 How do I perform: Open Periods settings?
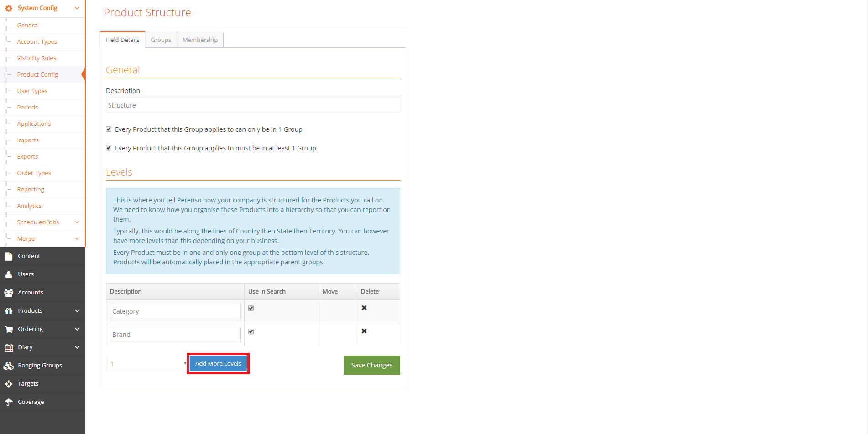click(27, 107)
